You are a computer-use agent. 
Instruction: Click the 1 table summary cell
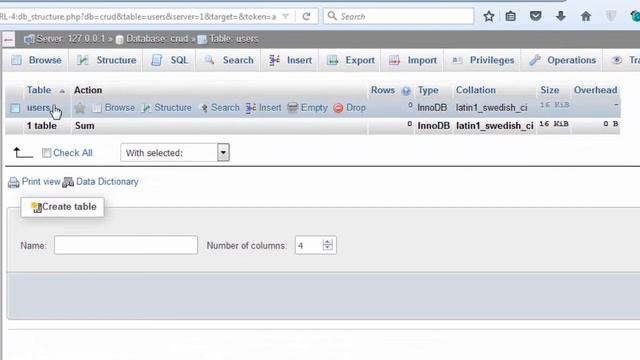pos(42,126)
